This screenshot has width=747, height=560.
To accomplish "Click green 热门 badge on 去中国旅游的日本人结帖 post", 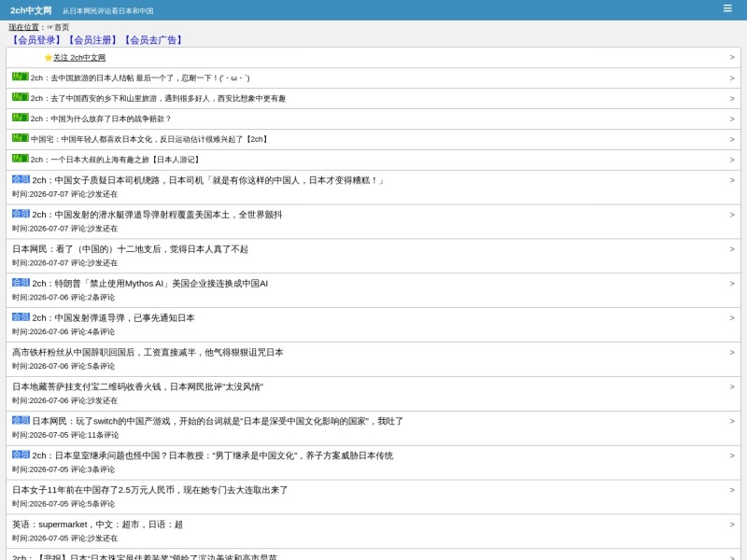I will [x=21, y=77].
